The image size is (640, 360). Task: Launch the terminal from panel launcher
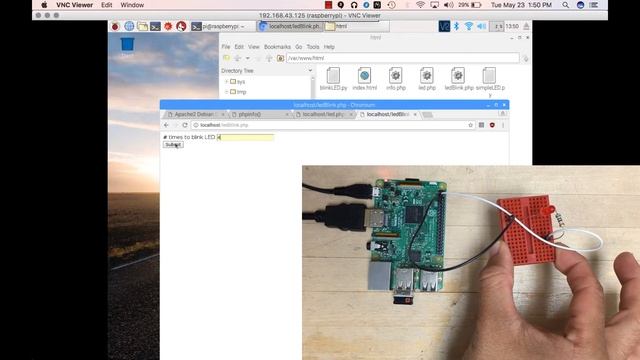pos(155,27)
